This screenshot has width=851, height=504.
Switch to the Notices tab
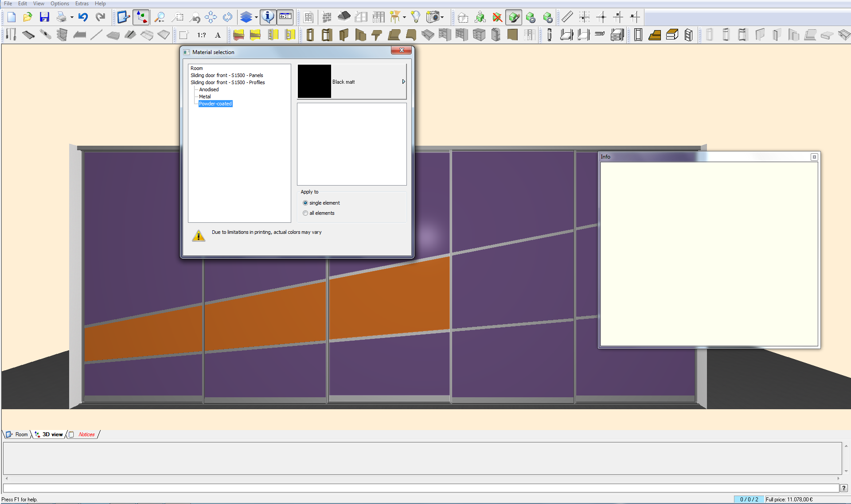pyautogui.click(x=86, y=434)
